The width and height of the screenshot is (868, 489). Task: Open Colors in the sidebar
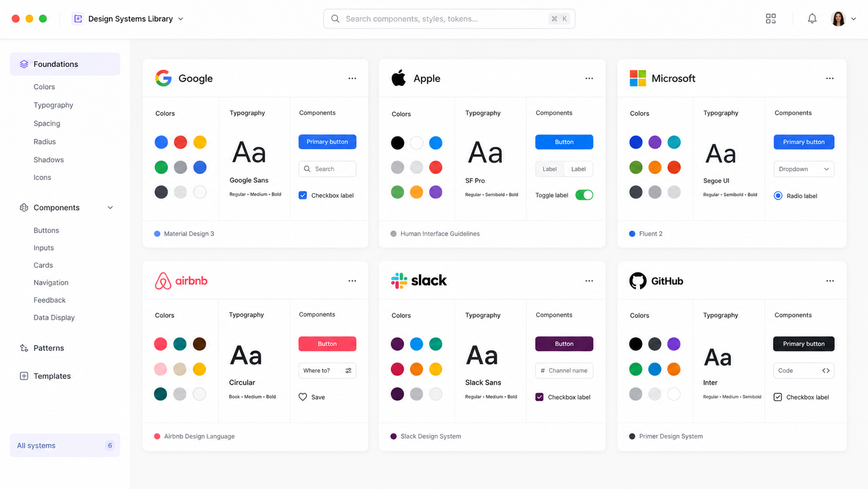click(x=44, y=87)
